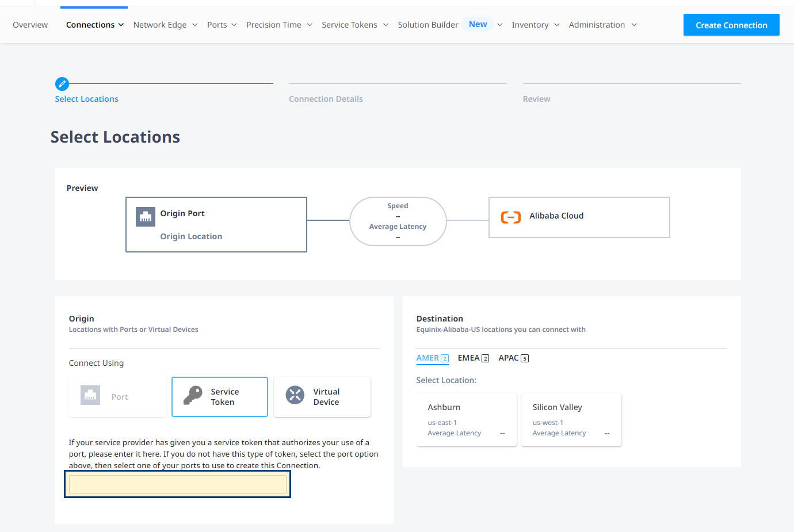
Task: Click the 'Select Location:' label
Action: [x=446, y=380]
